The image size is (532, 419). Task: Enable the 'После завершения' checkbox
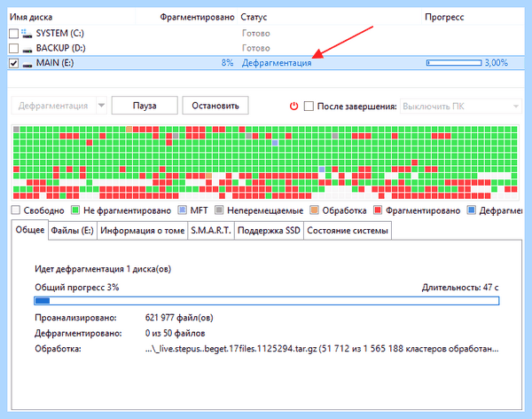(x=309, y=106)
